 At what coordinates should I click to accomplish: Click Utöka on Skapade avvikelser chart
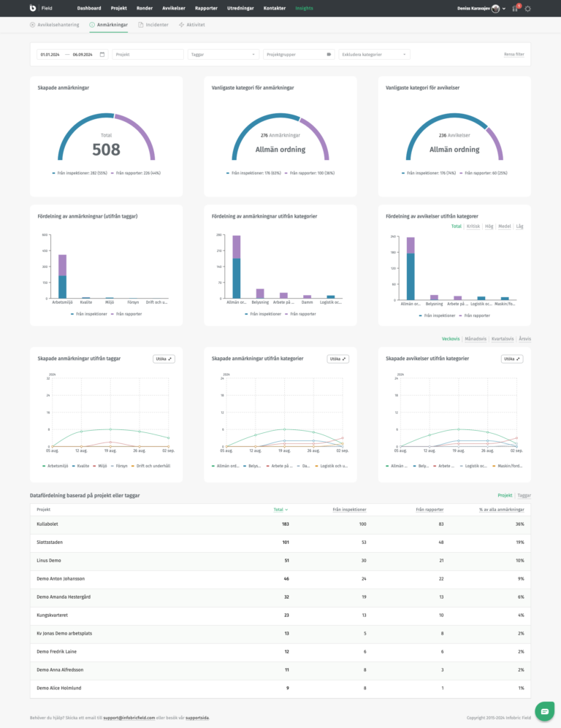point(511,359)
